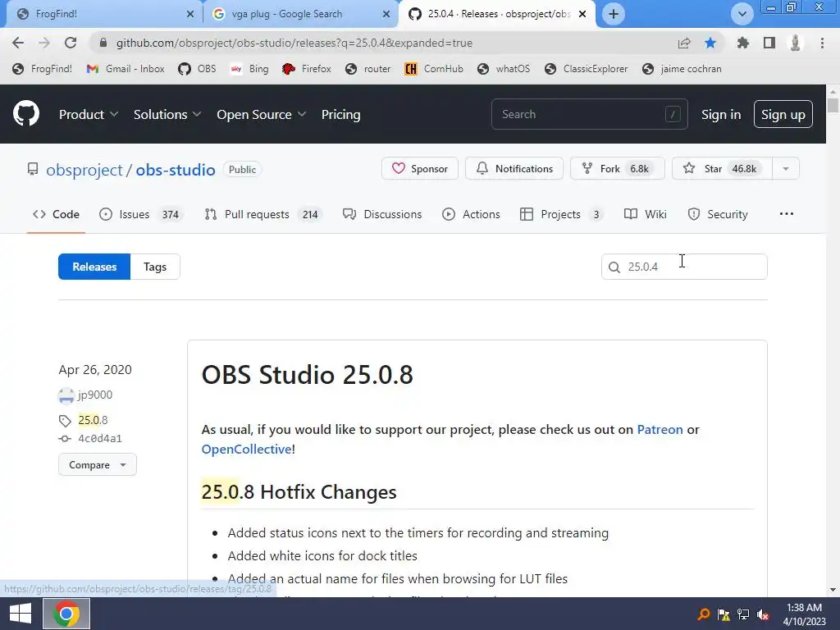840x630 pixels.
Task: Open the OpenCollective link
Action: point(246,449)
